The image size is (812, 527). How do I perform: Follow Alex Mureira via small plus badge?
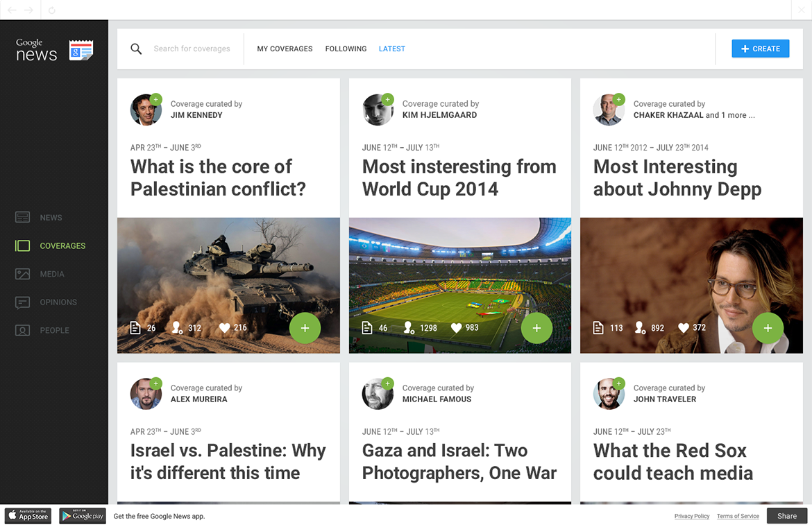pyautogui.click(x=156, y=383)
